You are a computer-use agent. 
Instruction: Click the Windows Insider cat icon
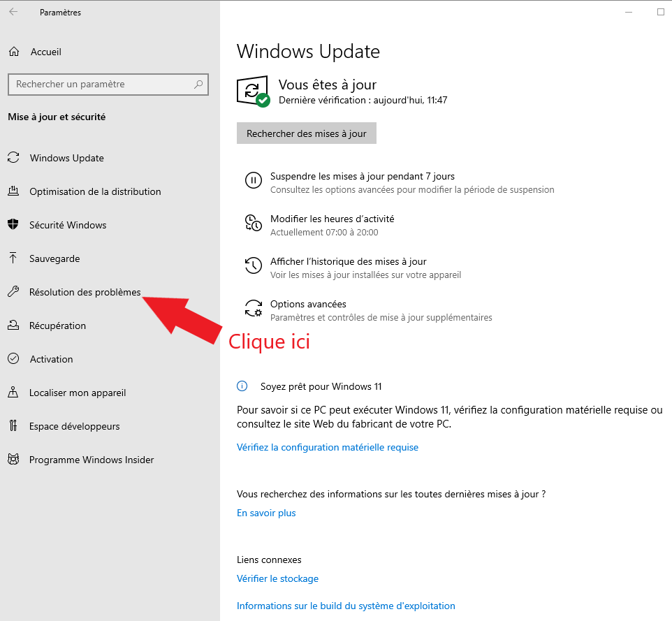(13, 459)
